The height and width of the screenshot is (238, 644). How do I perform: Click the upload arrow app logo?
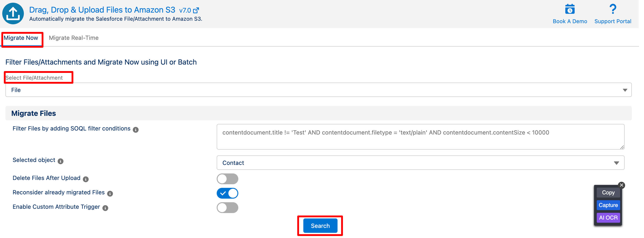(x=13, y=14)
